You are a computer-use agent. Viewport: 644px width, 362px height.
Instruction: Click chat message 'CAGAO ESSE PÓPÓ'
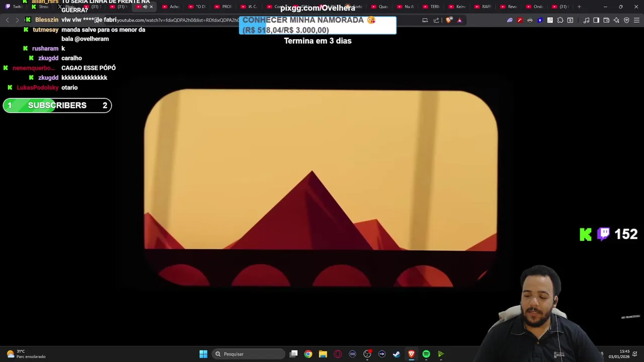[89, 68]
